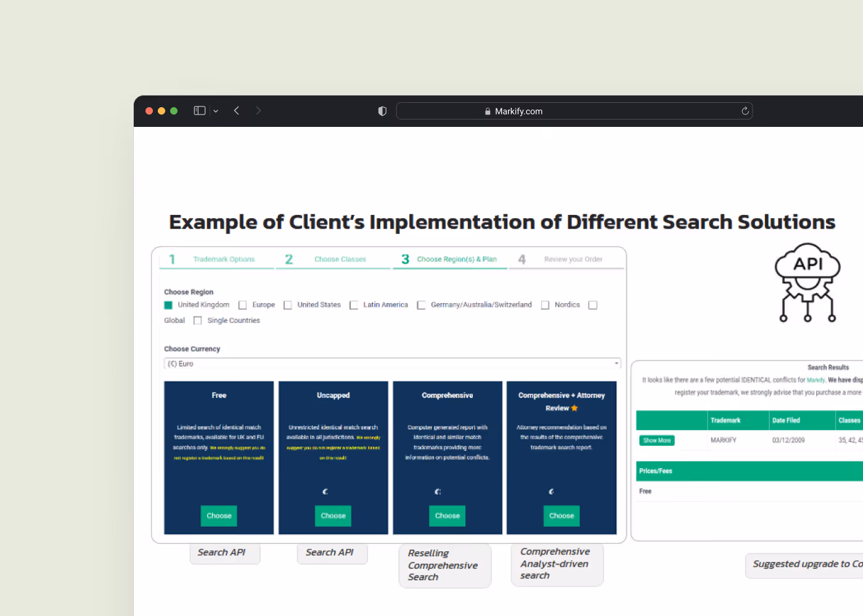Choose the Comprehensive plan
Screen dimensions: 863x616
(447, 516)
